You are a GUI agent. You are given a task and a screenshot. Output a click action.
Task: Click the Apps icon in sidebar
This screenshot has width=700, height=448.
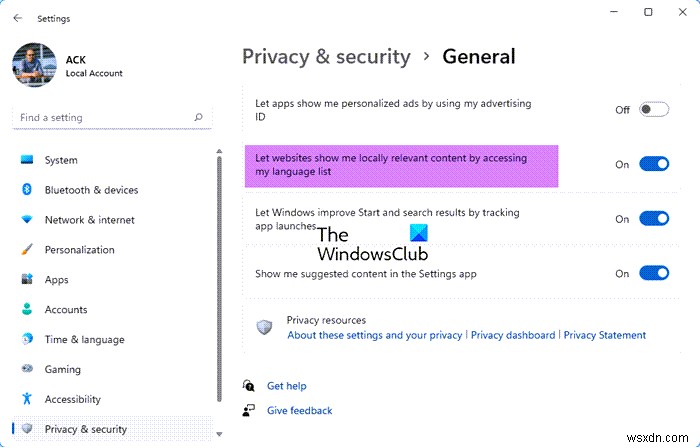click(27, 280)
